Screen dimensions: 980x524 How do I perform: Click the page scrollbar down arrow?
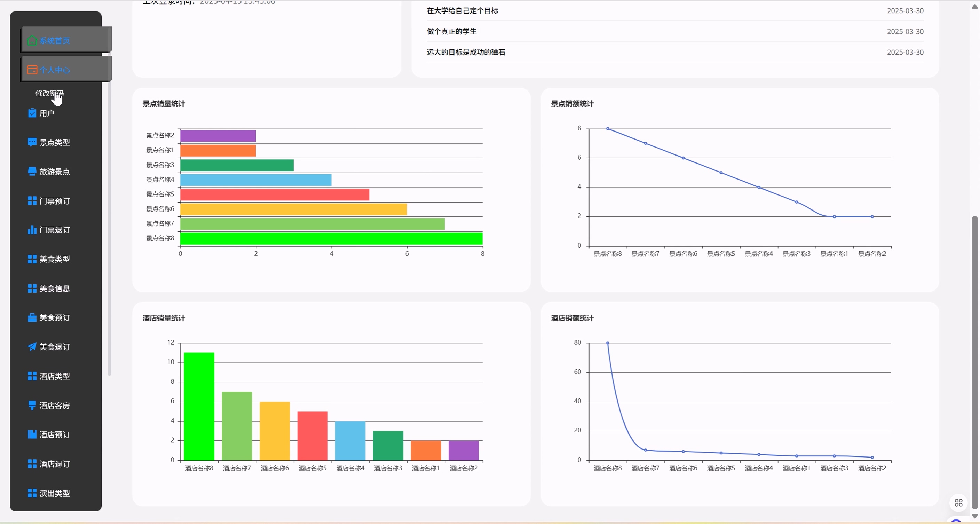(974, 516)
